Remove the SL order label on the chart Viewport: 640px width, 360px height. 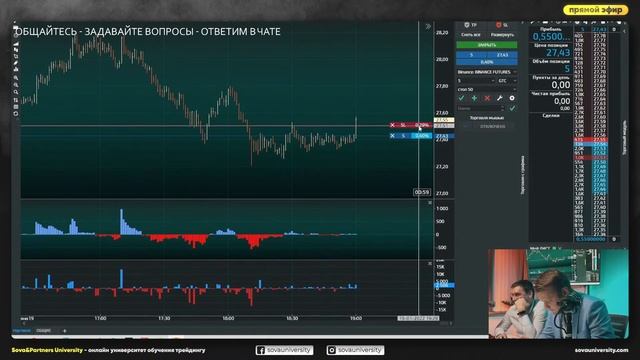pos(392,125)
